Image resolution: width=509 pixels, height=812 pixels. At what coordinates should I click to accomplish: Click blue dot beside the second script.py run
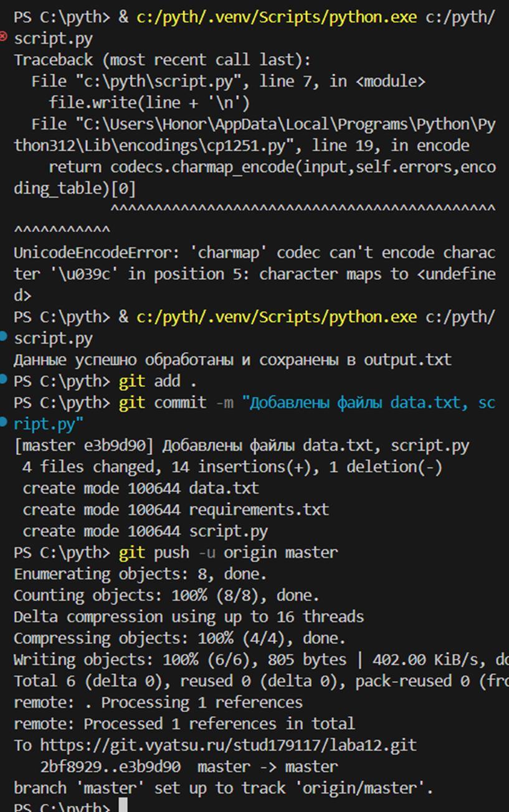click(4, 337)
